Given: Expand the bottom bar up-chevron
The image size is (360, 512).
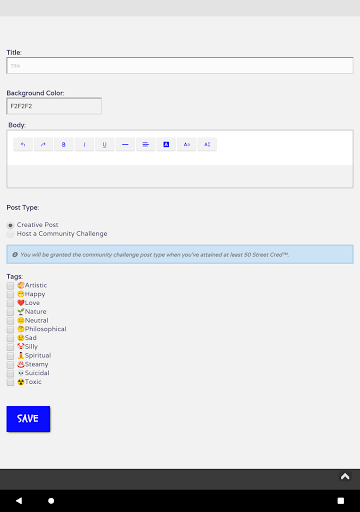Looking at the screenshot, I should click(x=345, y=476).
